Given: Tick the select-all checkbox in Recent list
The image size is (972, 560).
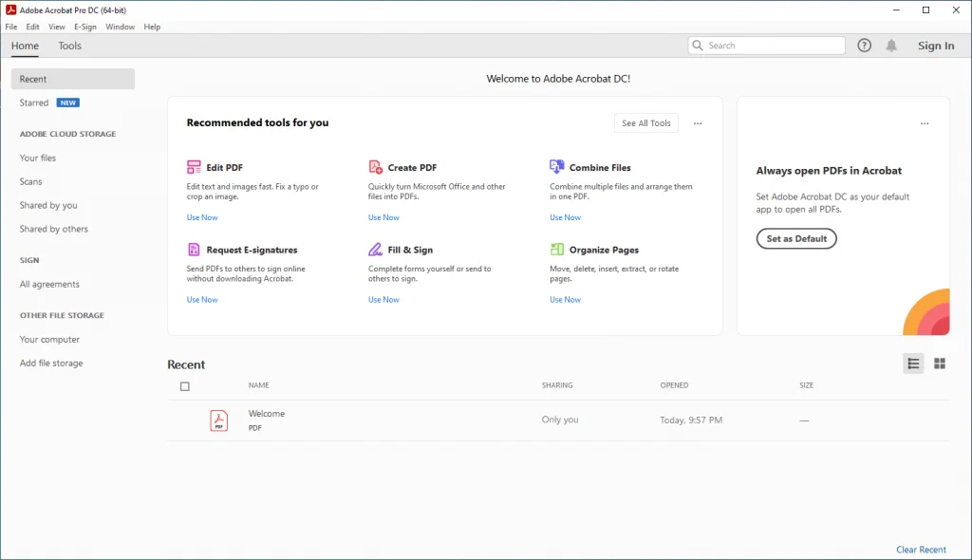Looking at the screenshot, I should [x=185, y=386].
